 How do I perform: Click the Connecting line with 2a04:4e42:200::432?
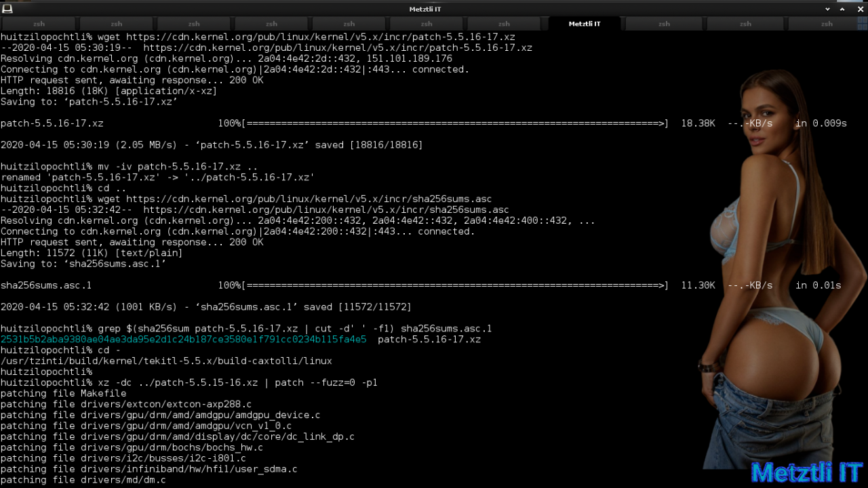(237, 231)
